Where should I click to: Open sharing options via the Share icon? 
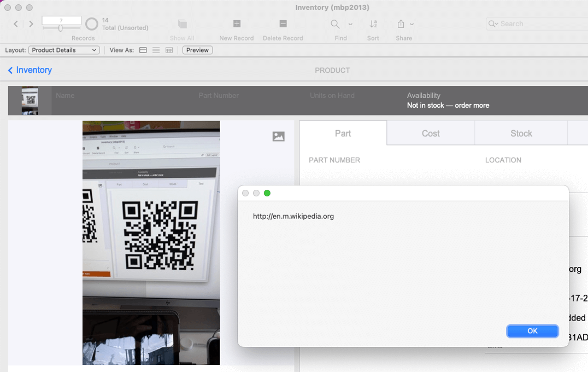coord(401,24)
